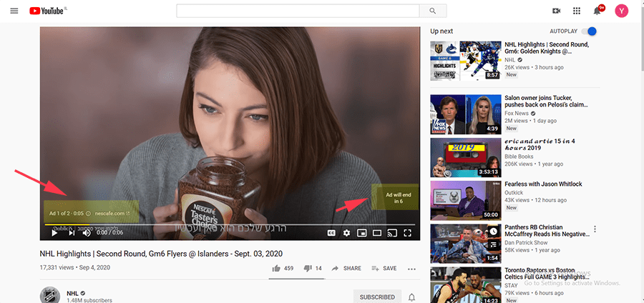The width and height of the screenshot is (644, 303).
Task: Open the create video camera icon
Action: point(557,11)
